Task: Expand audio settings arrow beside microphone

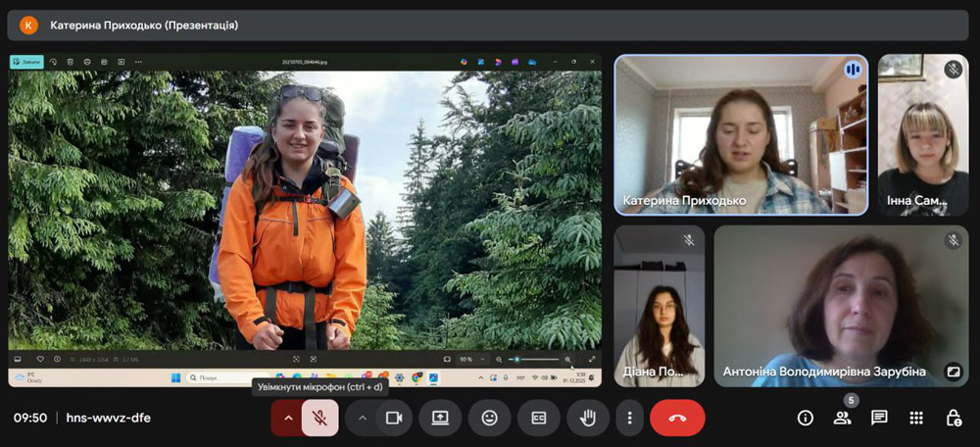Action: [288, 418]
